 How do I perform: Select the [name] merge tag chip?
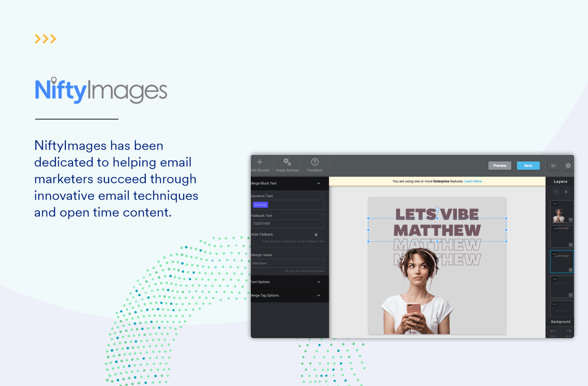[260, 205]
